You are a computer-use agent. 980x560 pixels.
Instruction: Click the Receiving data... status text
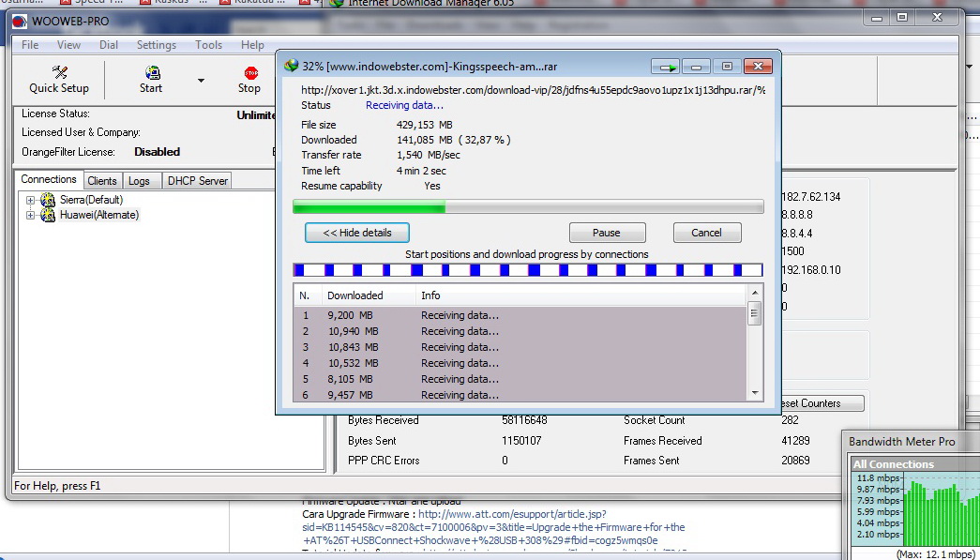[x=404, y=105]
